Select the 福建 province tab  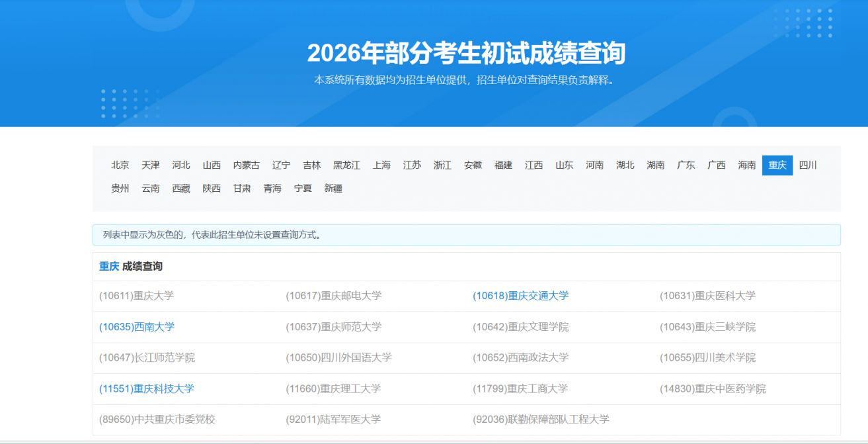pos(504,165)
